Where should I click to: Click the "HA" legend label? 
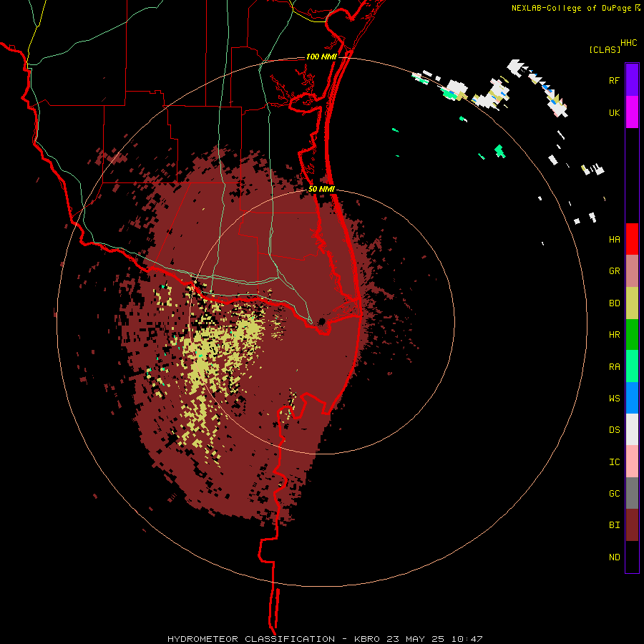click(x=614, y=240)
